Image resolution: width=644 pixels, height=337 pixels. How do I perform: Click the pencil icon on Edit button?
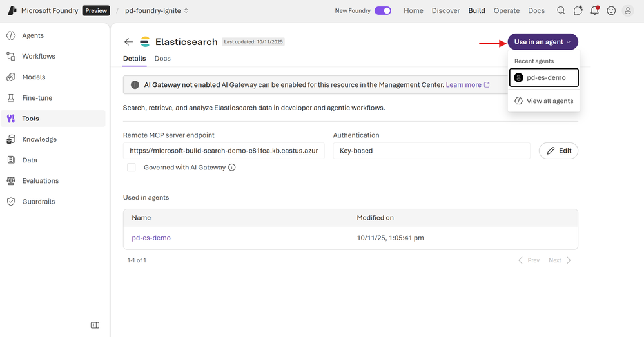click(x=551, y=151)
